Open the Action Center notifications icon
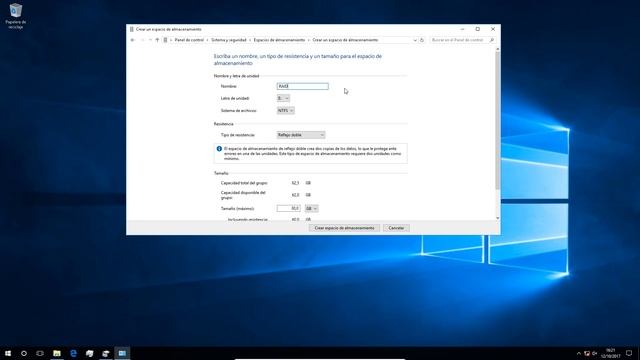The height and width of the screenshot is (360, 640). [x=629, y=353]
